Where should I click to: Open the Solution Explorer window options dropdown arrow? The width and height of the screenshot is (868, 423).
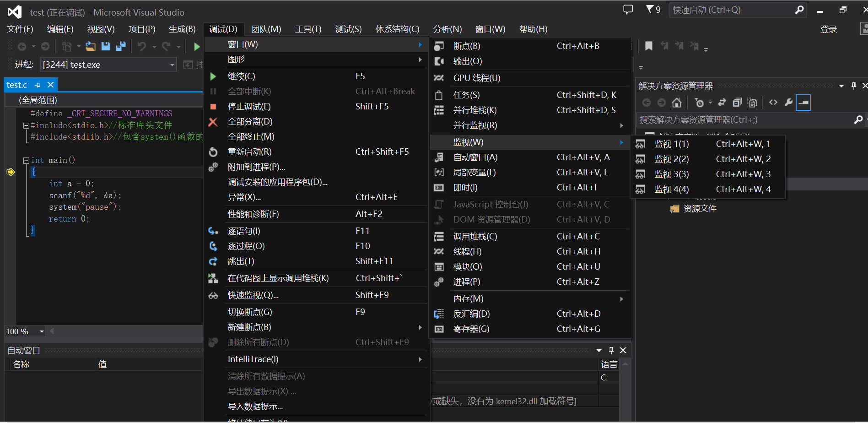[841, 86]
